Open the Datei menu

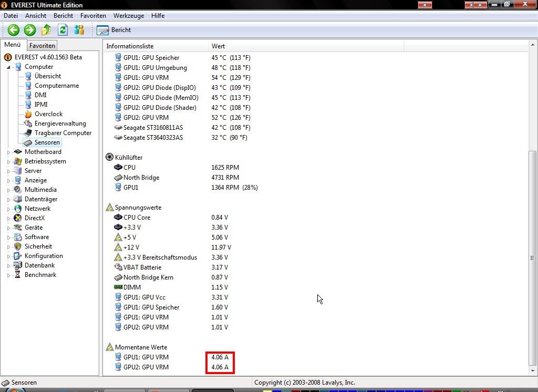point(11,16)
